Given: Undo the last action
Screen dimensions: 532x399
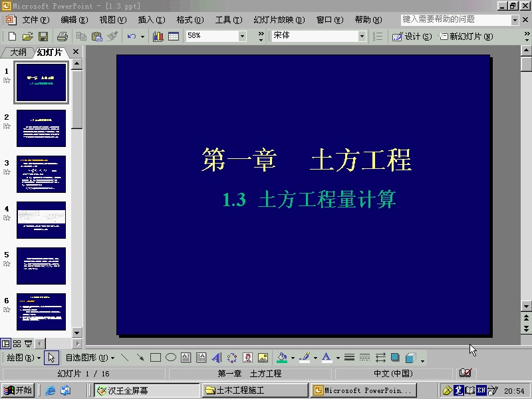Looking at the screenshot, I should click(131, 36).
